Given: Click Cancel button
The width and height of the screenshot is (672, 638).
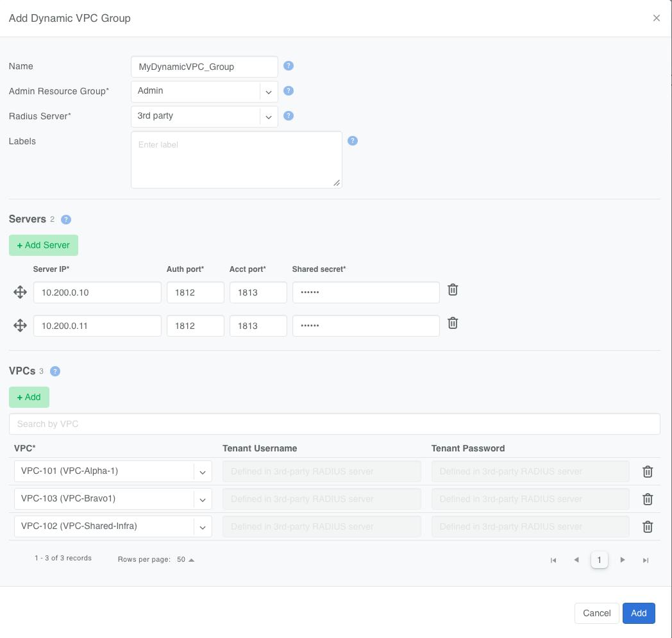Looking at the screenshot, I should [596, 613].
